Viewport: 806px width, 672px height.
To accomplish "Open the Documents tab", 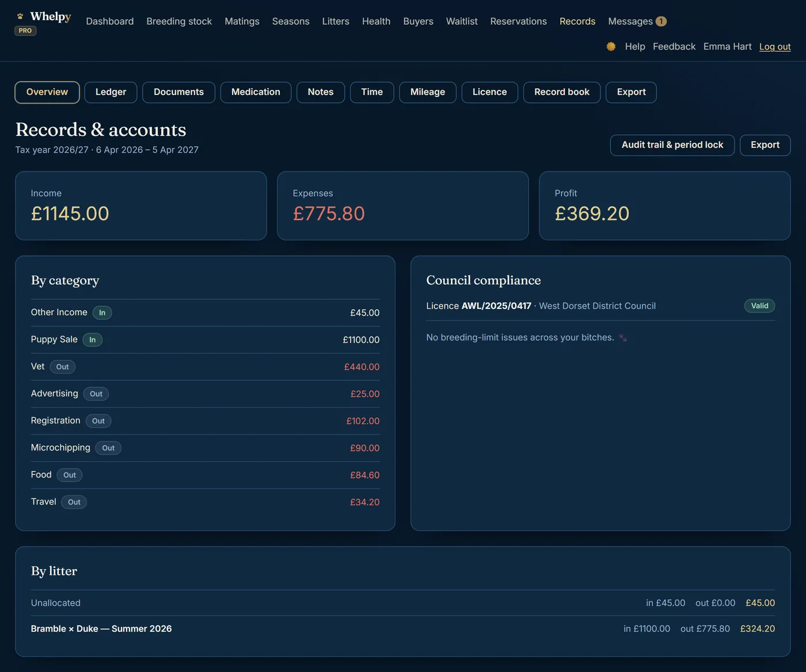I will coord(178,92).
